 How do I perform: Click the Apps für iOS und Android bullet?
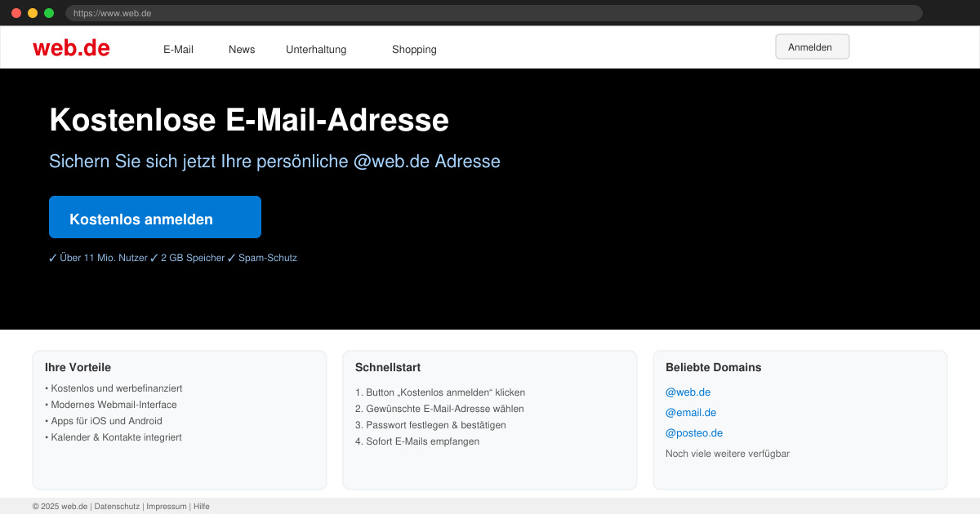coord(104,421)
